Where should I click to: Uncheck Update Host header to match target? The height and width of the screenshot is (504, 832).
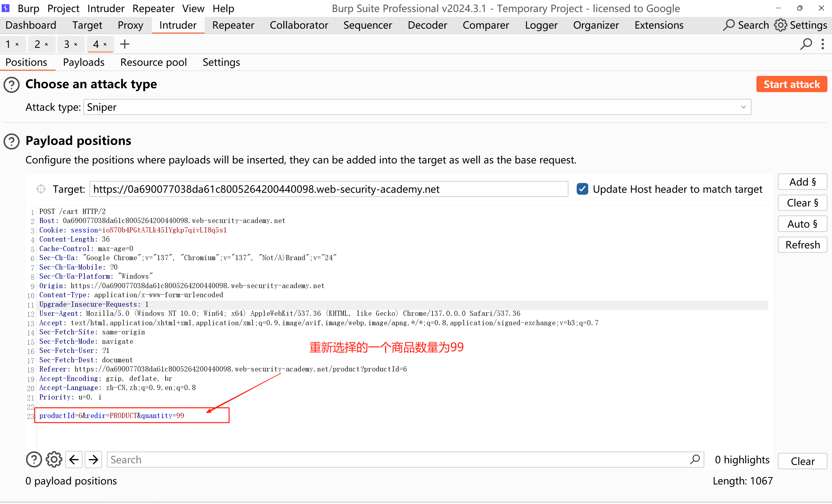(x=582, y=189)
